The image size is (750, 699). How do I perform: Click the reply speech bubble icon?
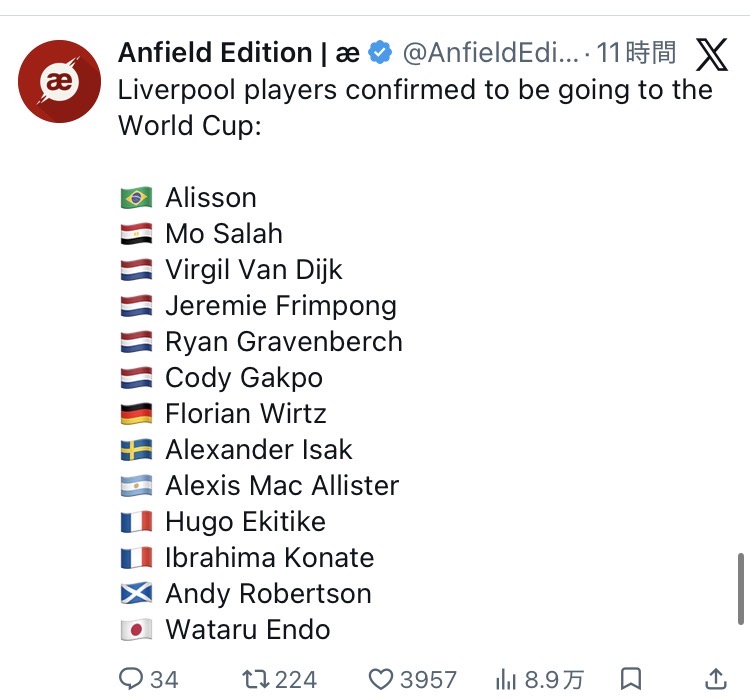[x=131, y=680]
